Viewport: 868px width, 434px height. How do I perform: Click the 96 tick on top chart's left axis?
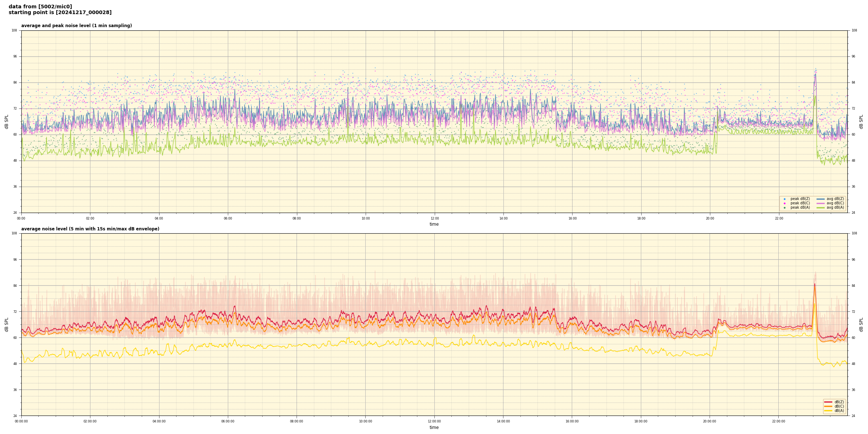click(x=14, y=56)
